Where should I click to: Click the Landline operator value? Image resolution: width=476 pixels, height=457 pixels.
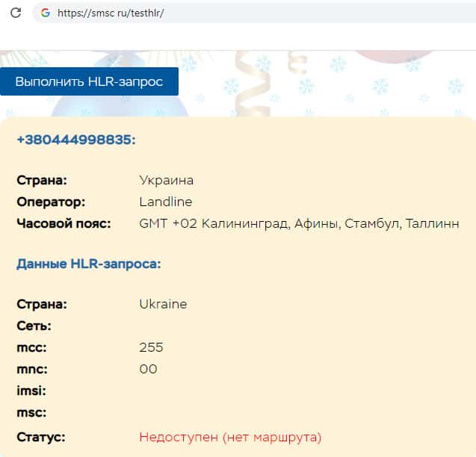[165, 202]
